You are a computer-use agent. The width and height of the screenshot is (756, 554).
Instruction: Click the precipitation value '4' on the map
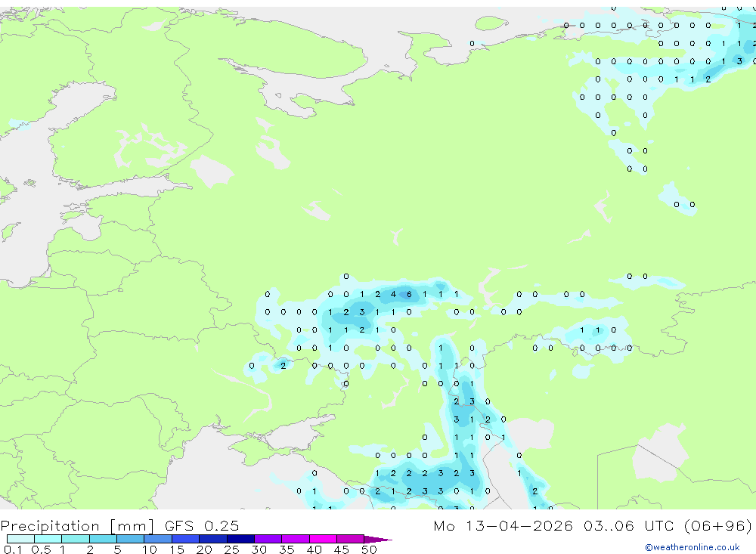click(393, 294)
